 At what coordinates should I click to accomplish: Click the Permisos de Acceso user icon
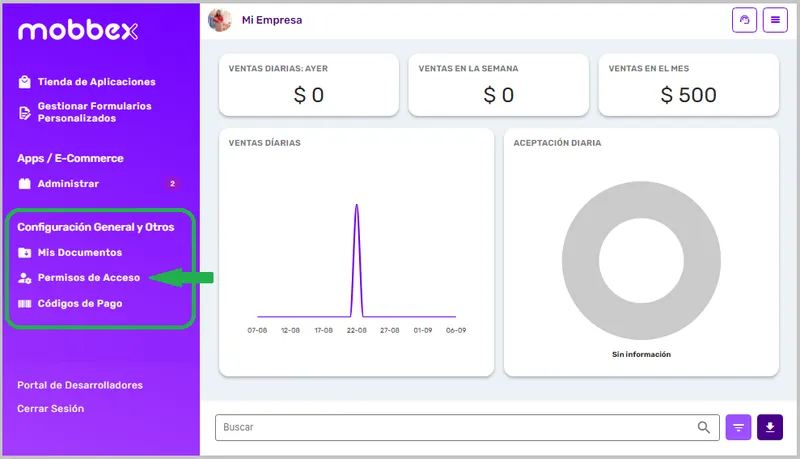pyautogui.click(x=25, y=277)
